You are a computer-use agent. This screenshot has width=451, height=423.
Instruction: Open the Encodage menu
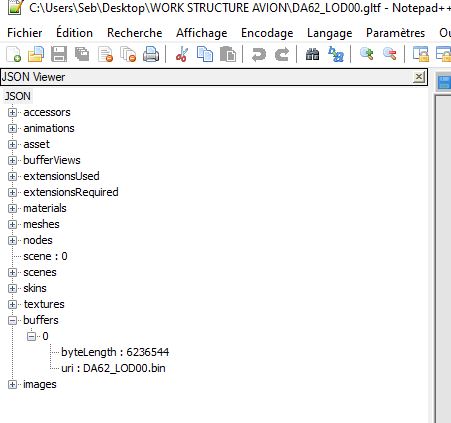(267, 33)
